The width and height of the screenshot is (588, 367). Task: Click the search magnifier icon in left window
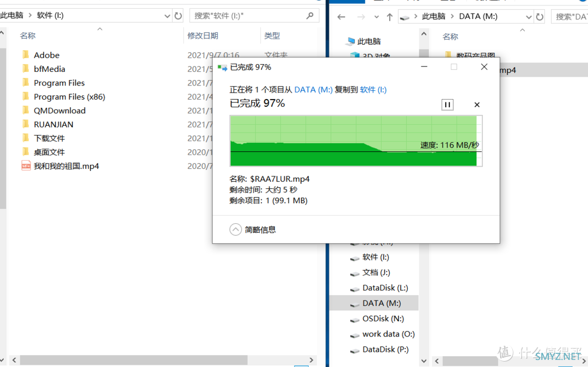(310, 16)
